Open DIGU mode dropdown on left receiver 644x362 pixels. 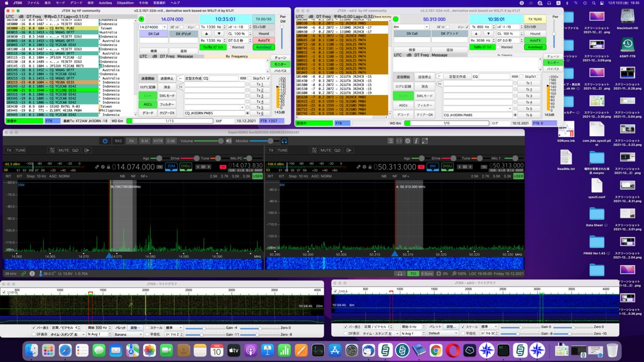click(186, 167)
